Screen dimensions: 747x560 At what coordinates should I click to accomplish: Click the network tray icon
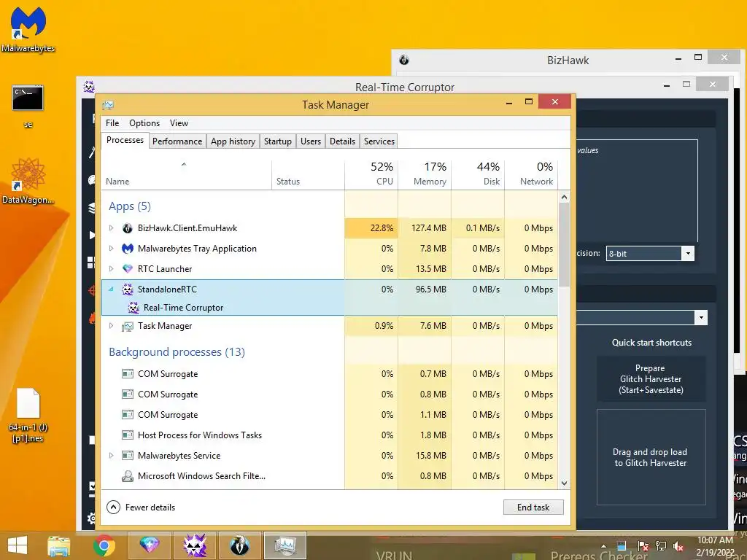661,546
